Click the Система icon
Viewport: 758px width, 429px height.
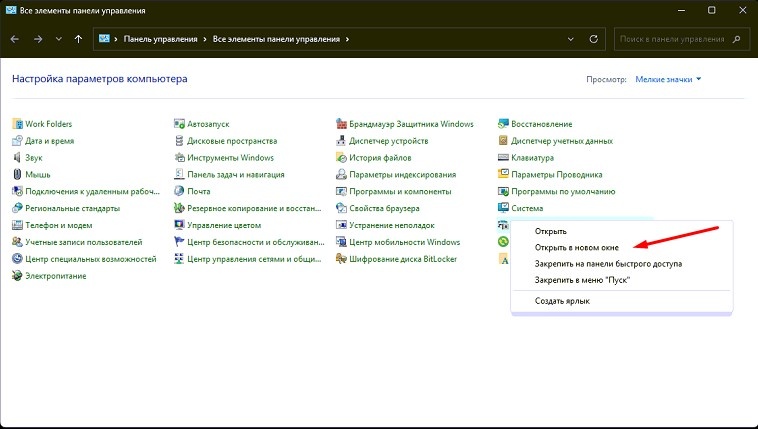pyautogui.click(x=503, y=208)
